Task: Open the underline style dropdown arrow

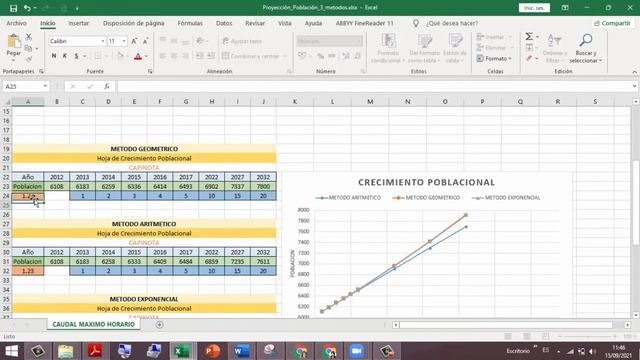Action: [x=85, y=56]
